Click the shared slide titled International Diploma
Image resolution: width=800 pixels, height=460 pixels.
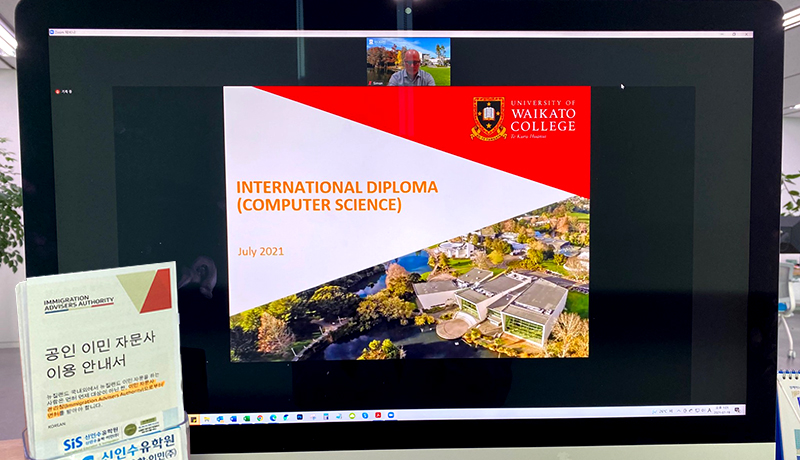407,223
